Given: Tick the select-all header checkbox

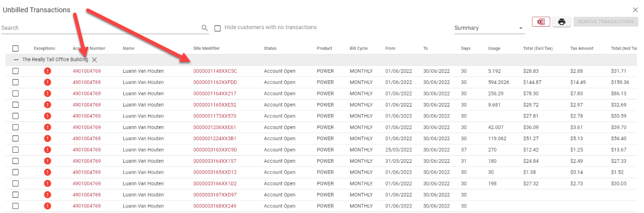Looking at the screenshot, I should 16,48.
